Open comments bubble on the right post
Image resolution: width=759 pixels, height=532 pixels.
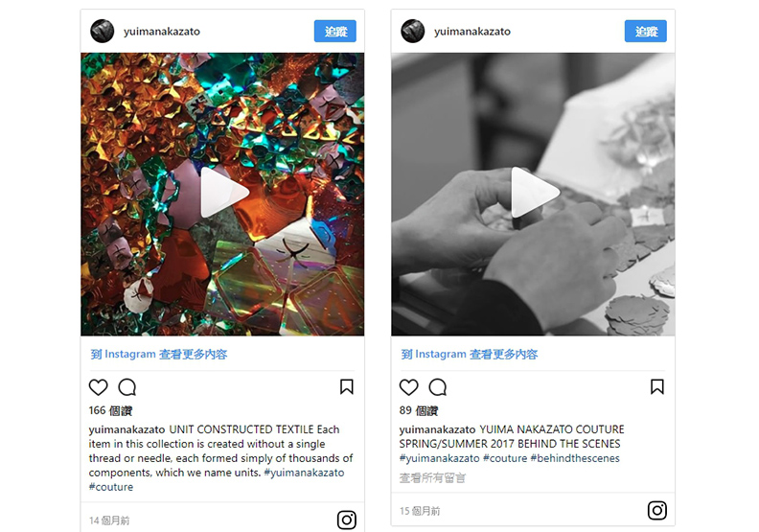438,387
